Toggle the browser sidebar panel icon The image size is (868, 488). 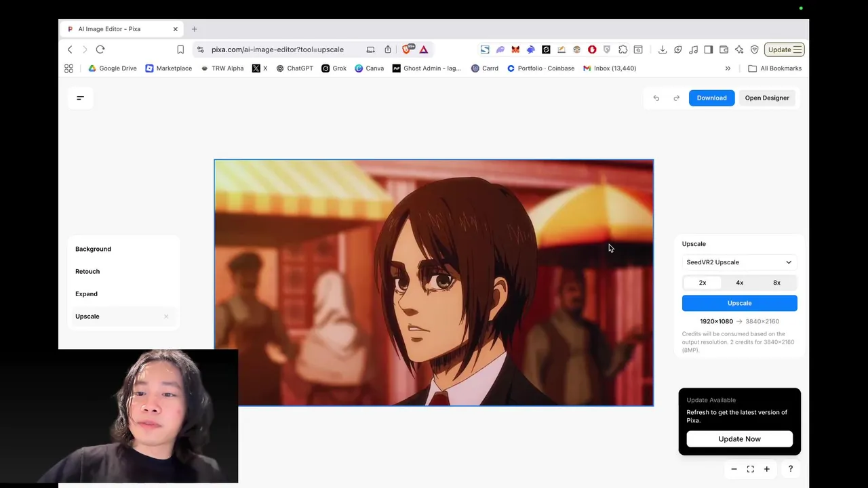(709, 49)
